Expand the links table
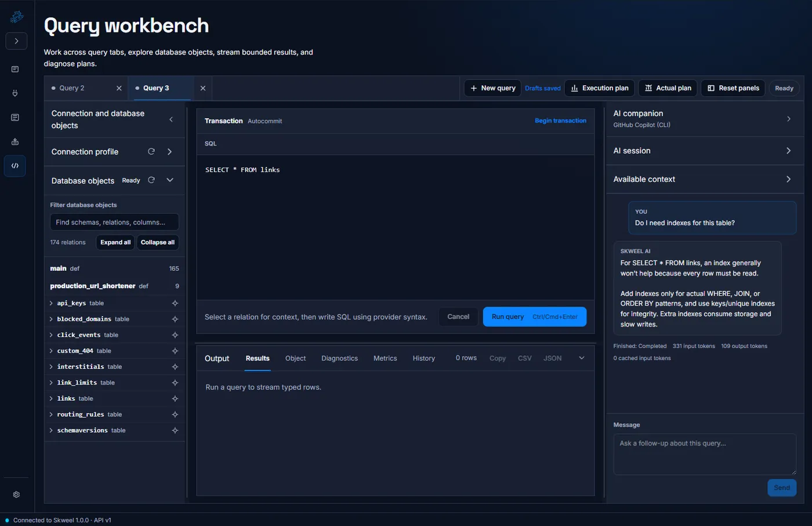Screen dimensions: 812x526 [51, 398]
